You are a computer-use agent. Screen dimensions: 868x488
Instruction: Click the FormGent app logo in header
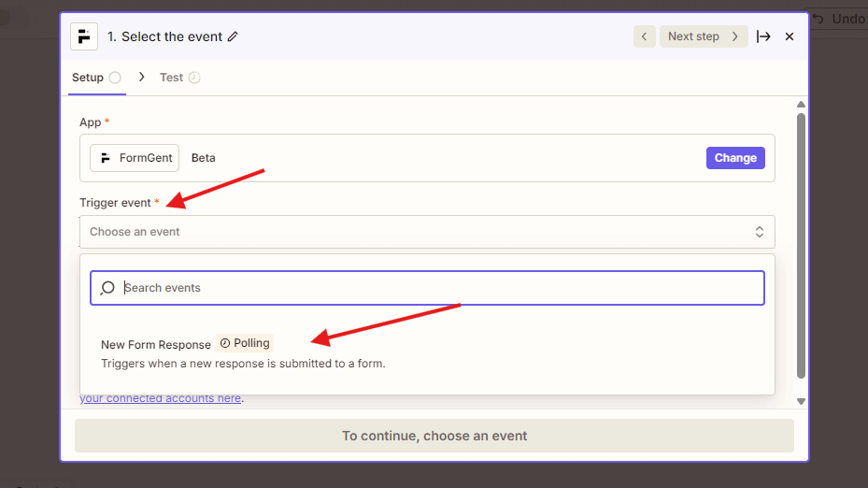coord(84,36)
